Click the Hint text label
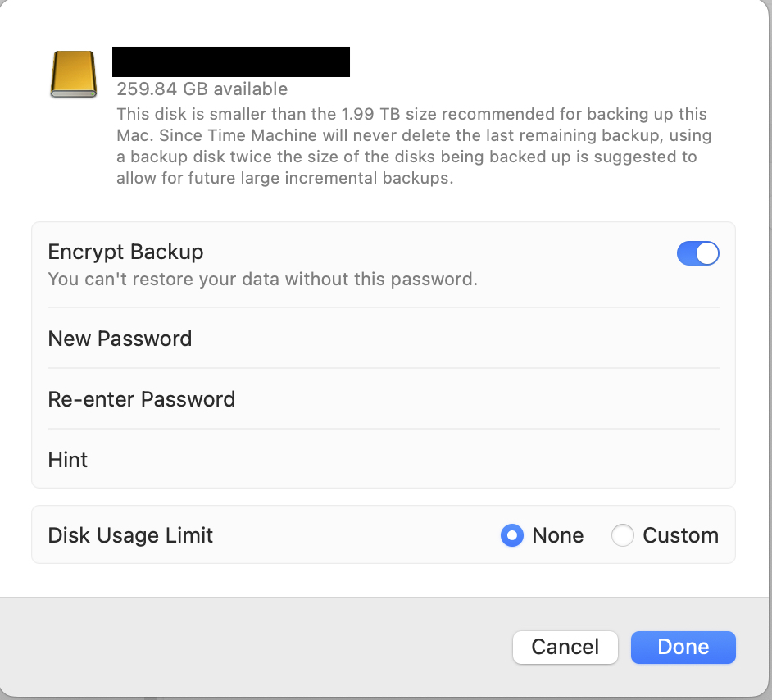This screenshot has height=700, width=772. point(67,460)
